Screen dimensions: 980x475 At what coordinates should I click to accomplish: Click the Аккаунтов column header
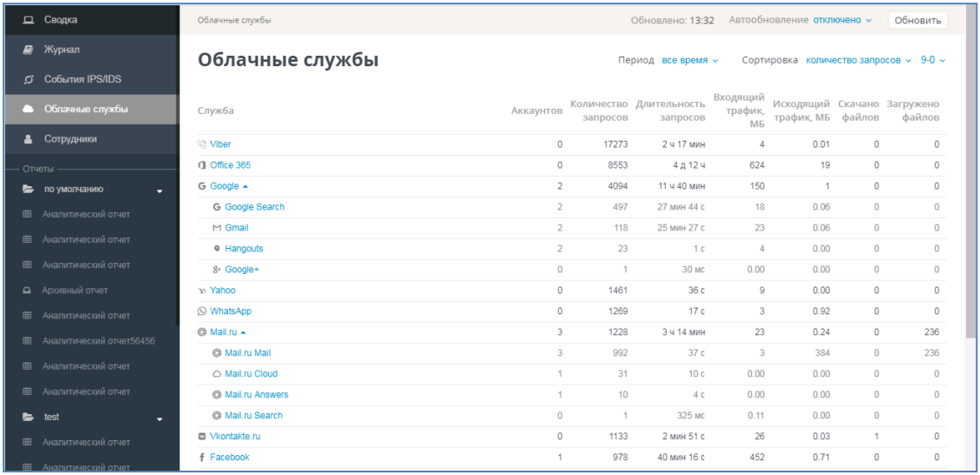pos(536,110)
